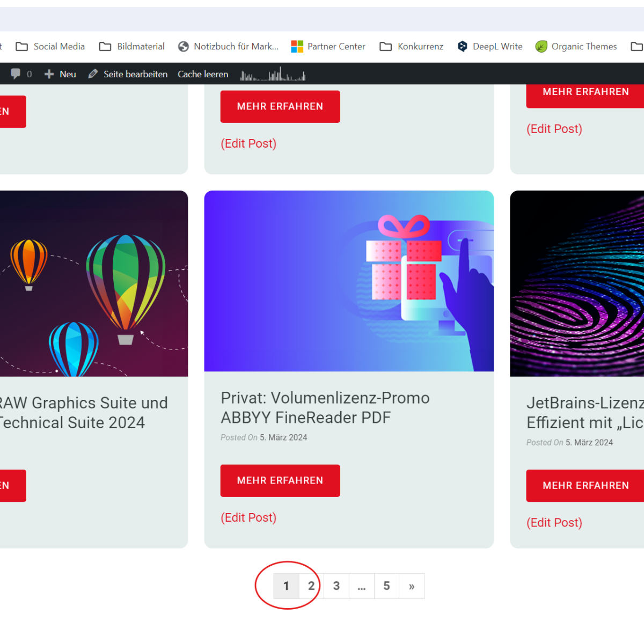Click the hot air balloons thumbnail image
This screenshot has width=644, height=644.
coord(94,283)
